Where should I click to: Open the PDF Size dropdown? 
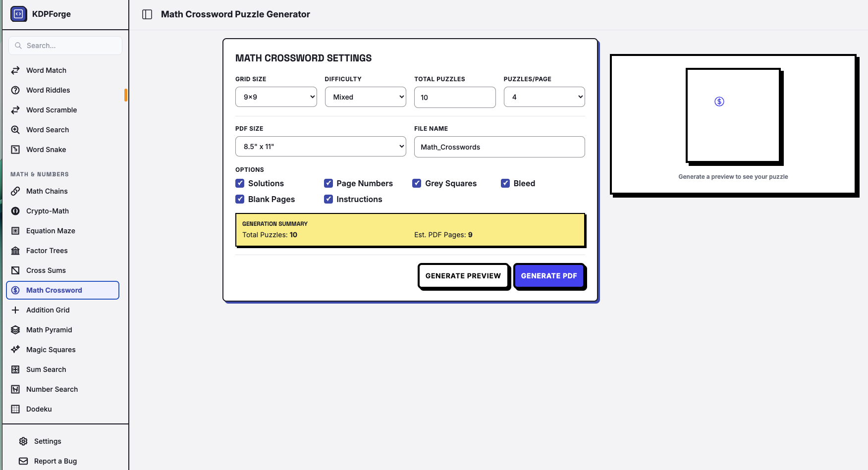click(x=321, y=147)
